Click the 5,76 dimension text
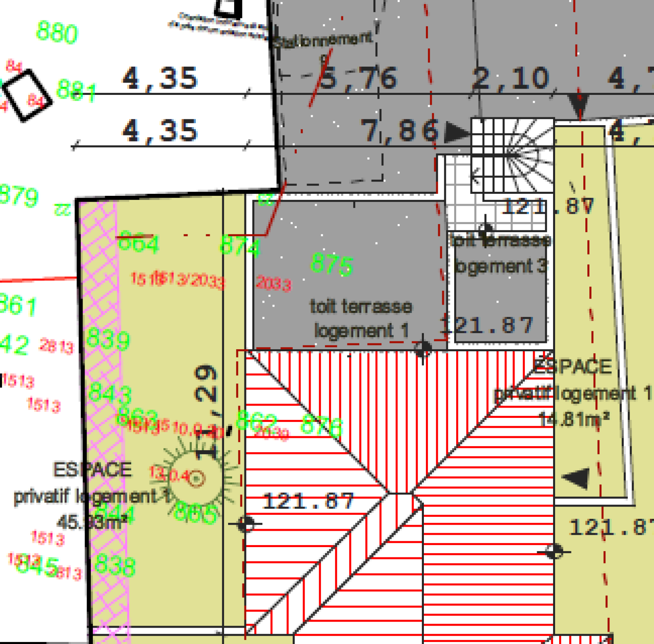Image resolution: width=654 pixels, height=644 pixels. pos(358,78)
